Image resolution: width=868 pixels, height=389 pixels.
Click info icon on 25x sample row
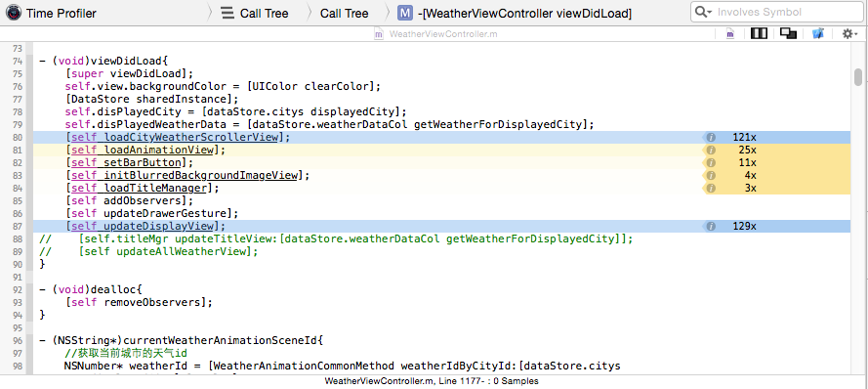711,150
